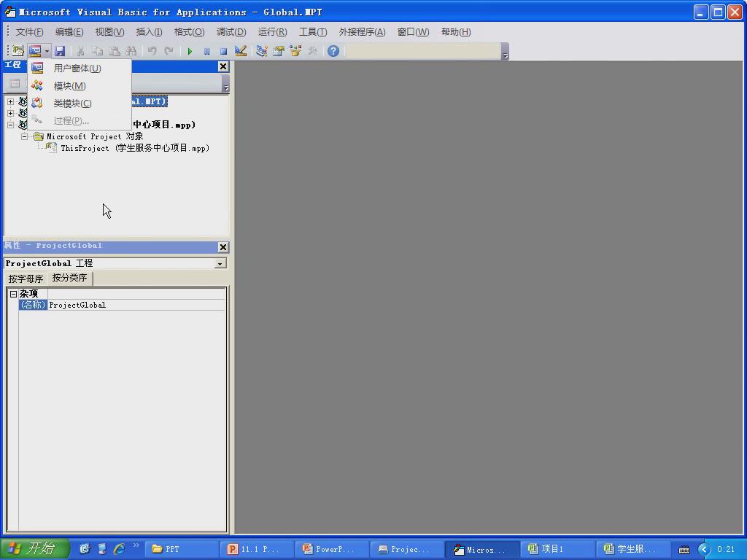Open the 文件(F) menu
Screen dimensions: 747x560
29,32
